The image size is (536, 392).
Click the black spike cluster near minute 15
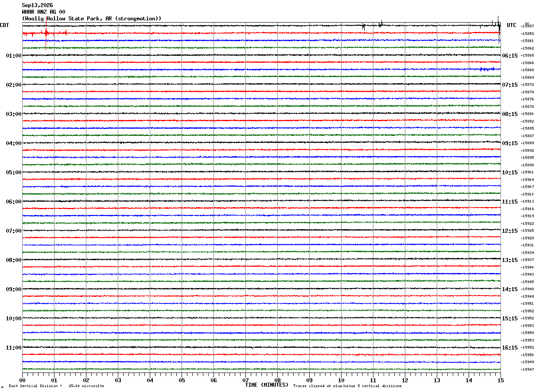(498, 27)
